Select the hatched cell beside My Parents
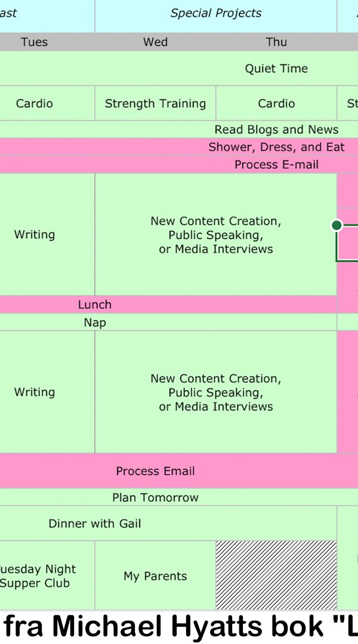This screenshot has height=644, width=358. pos(276,575)
